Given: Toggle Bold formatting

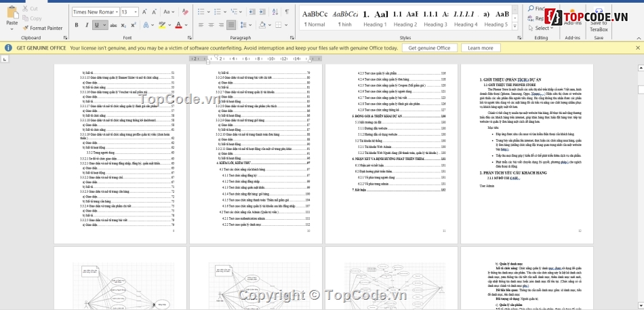Looking at the screenshot, I should [76, 25].
